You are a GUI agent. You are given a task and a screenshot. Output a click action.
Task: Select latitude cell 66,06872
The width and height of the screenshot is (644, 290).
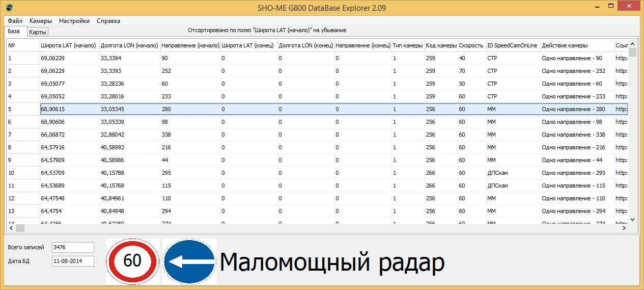pos(70,135)
